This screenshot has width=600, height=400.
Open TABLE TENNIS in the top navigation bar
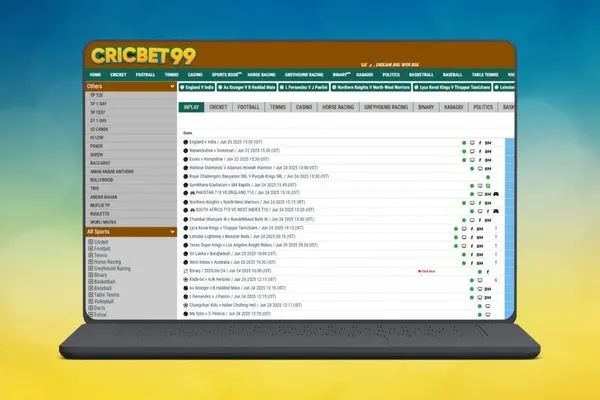485,75
